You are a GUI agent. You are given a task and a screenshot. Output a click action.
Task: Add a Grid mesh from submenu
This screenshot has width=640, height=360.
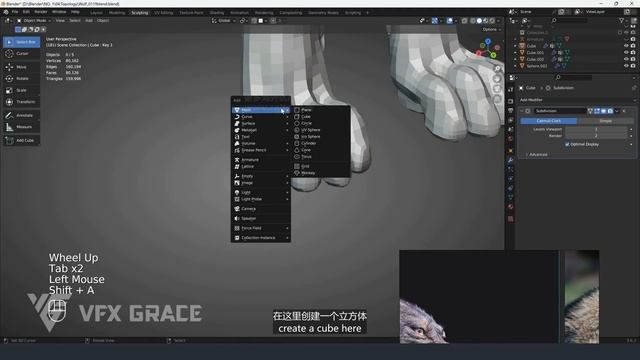pyautogui.click(x=321, y=166)
